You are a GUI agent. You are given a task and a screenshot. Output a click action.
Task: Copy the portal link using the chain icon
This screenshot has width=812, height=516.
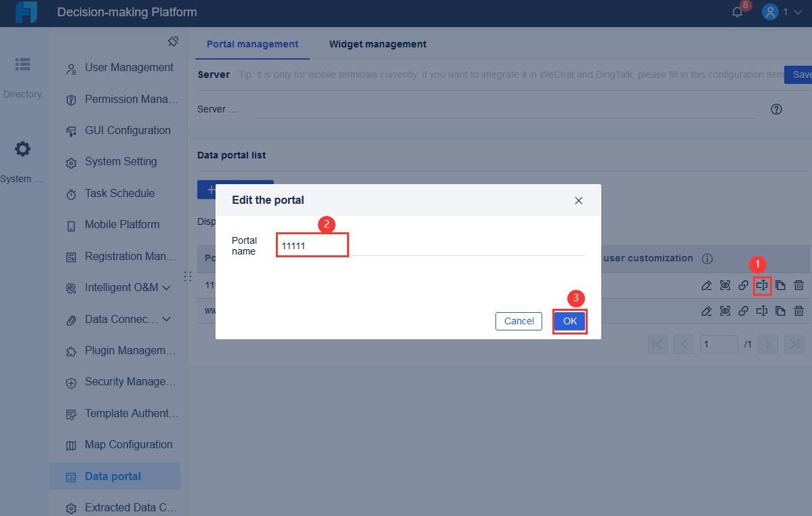[743, 285]
